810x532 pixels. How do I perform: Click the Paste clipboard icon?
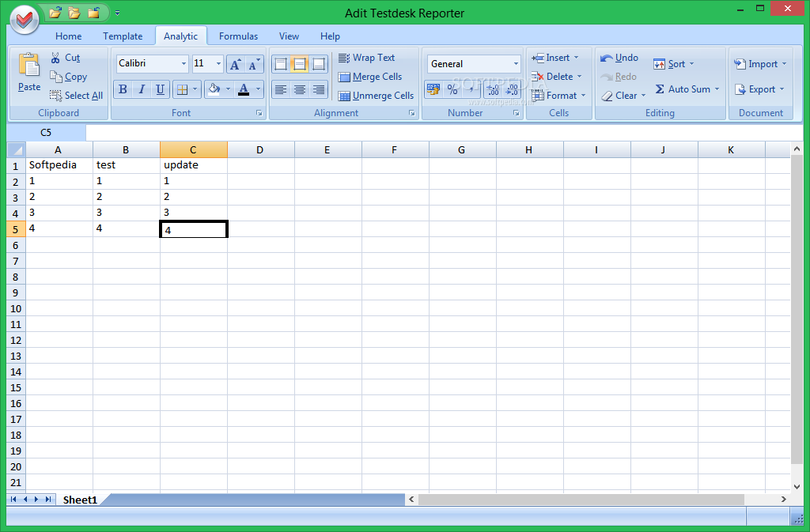(x=29, y=66)
